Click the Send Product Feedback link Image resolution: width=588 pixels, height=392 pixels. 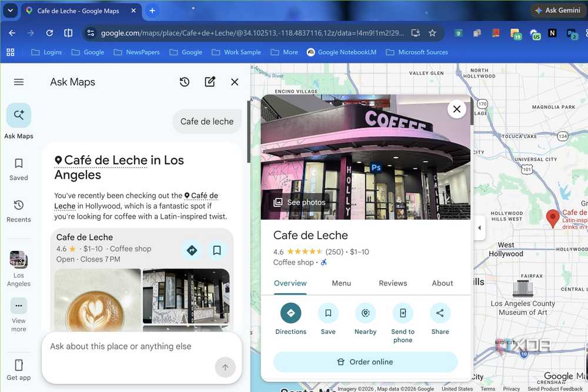pyautogui.click(x=555, y=389)
